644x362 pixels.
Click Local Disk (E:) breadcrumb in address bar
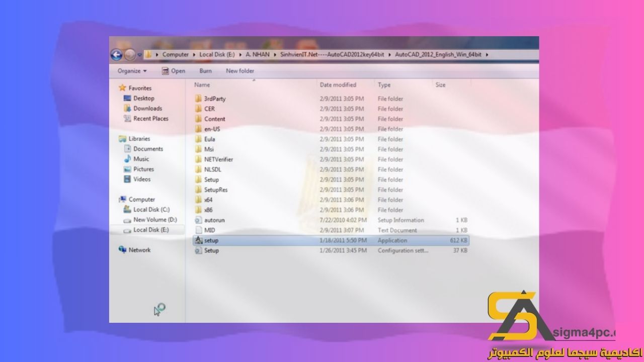217,54
